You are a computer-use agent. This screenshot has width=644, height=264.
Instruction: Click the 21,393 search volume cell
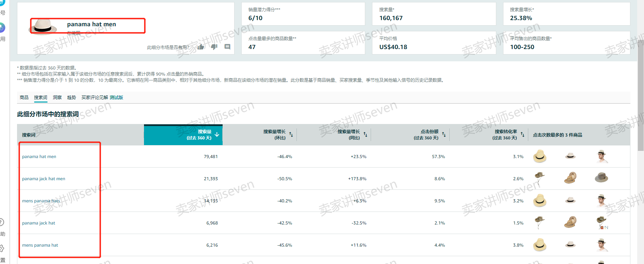[211, 179]
